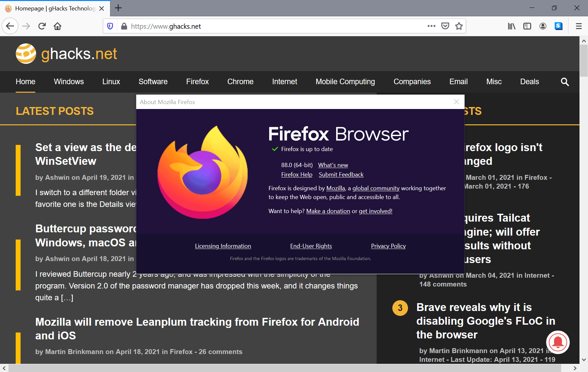Click the What's new link
The width and height of the screenshot is (588, 372).
(x=333, y=165)
